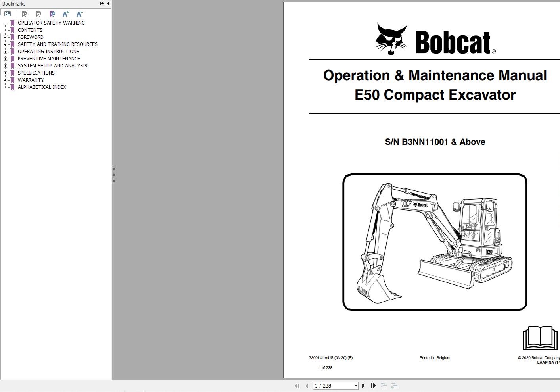Screen dimensions: 560x392
Task: Go to the previous page
Action: [x=307, y=386]
